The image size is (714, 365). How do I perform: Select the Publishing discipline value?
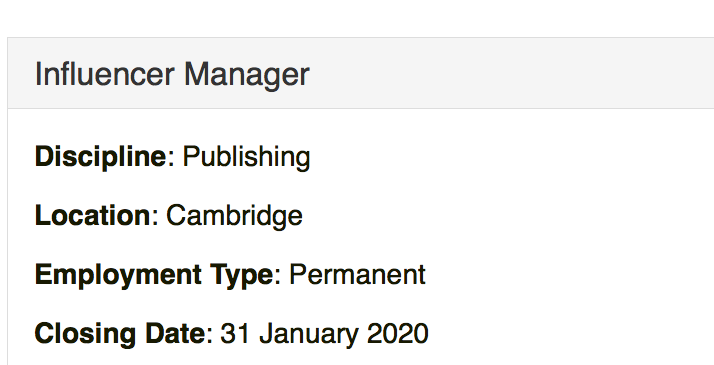246,157
